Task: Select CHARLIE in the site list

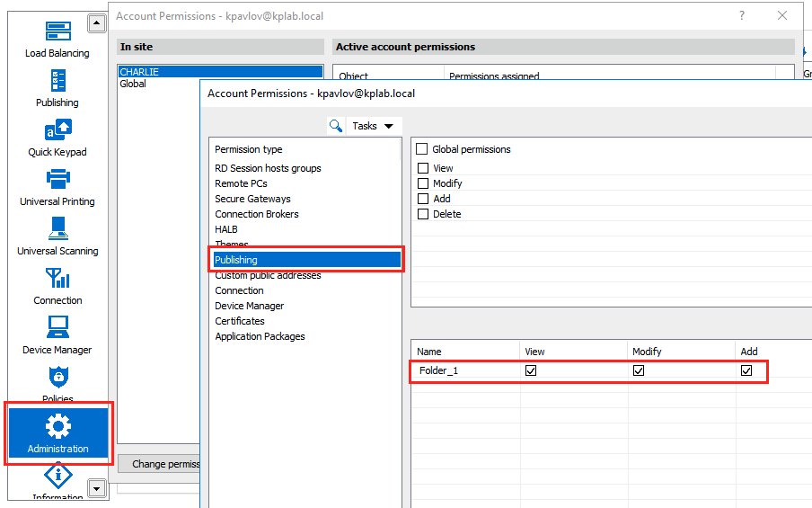Action: point(220,71)
